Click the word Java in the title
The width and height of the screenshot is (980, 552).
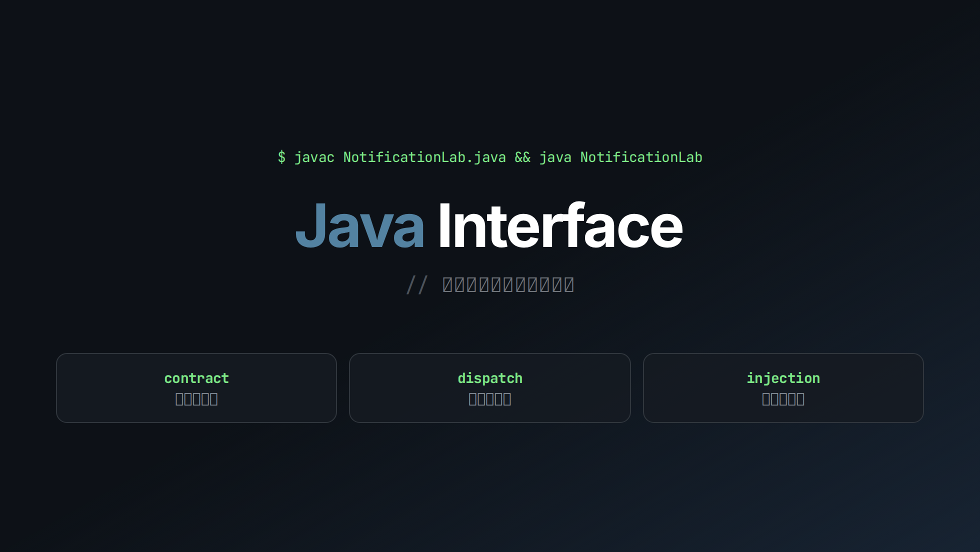pos(360,225)
